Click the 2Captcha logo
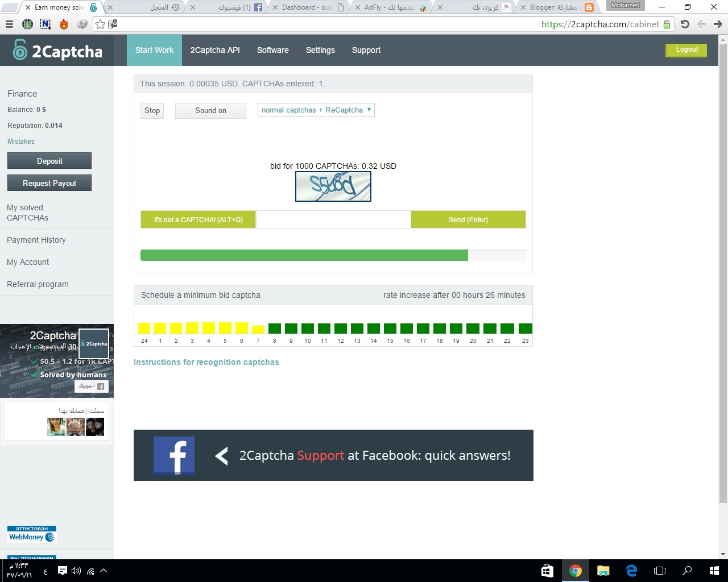Screen dimensions: 728x582 coord(57,51)
